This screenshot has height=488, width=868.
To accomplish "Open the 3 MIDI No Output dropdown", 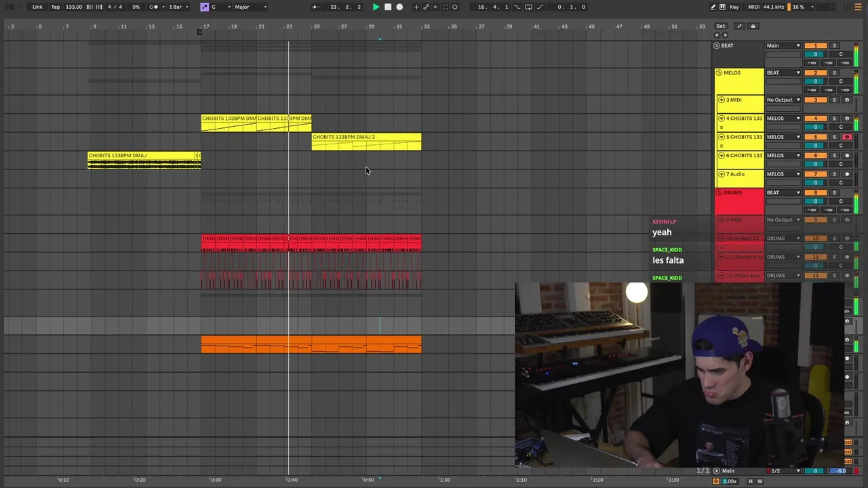I will pos(783,100).
